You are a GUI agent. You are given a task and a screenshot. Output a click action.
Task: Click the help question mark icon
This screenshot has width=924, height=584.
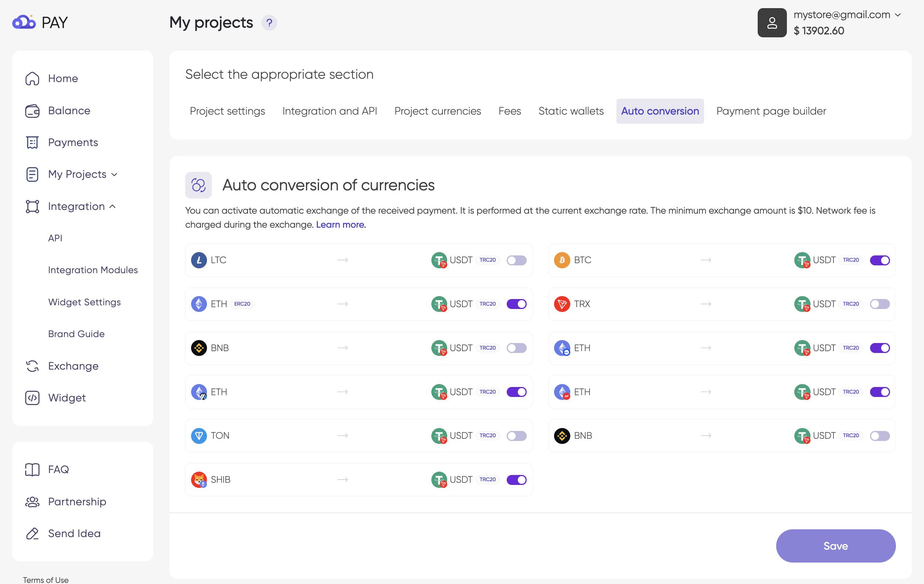pos(269,23)
